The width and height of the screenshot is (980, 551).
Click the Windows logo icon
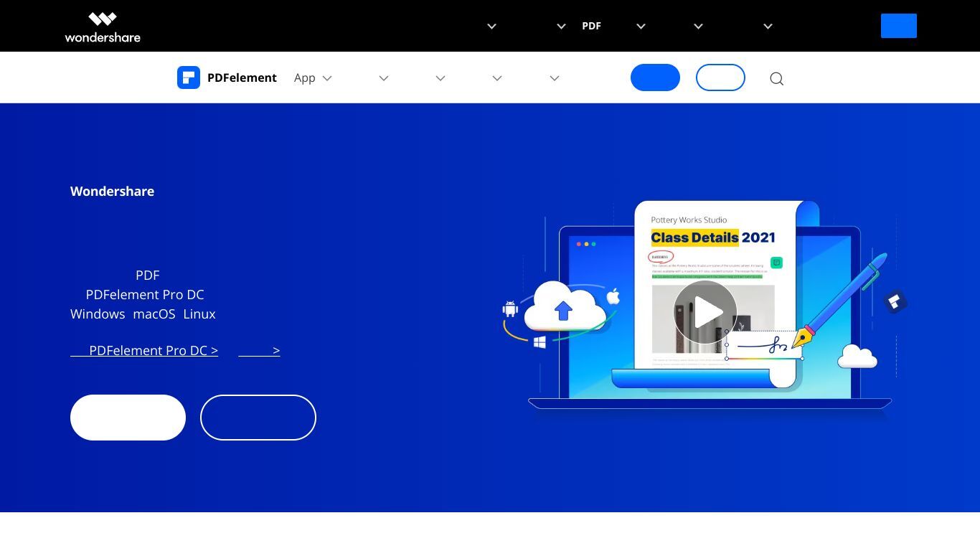(540, 343)
